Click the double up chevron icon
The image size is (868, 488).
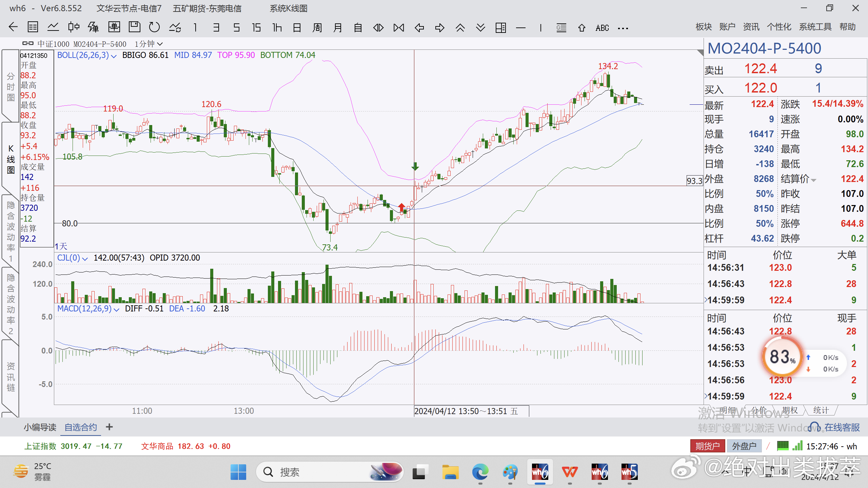pyautogui.click(x=460, y=27)
